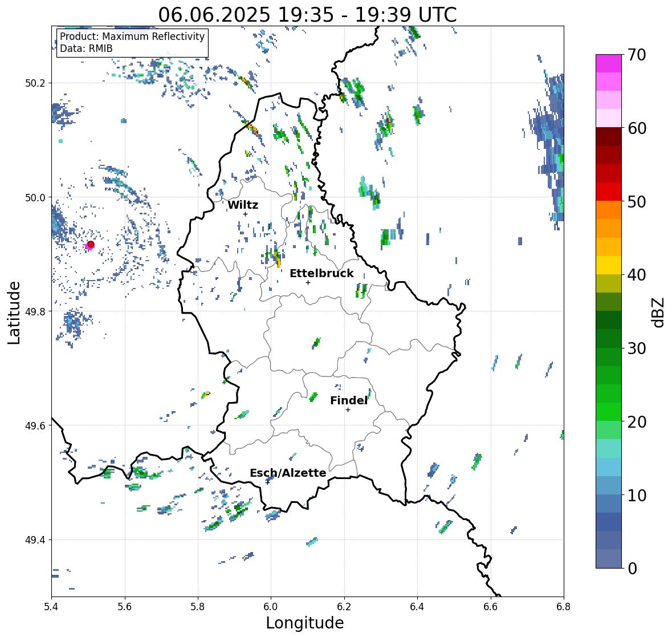The image size is (672, 637).
Task: Click the plus marker below Wiltz
Action: 245,214
